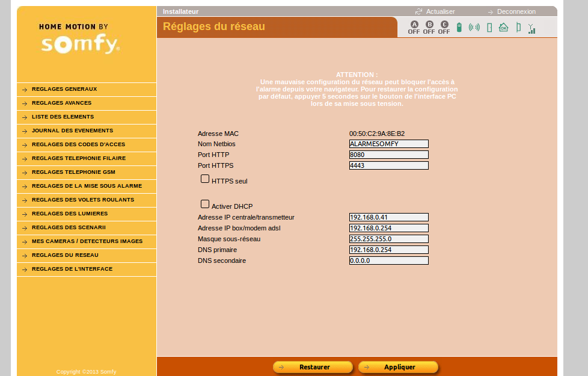The height and width of the screenshot is (376, 588).
Task: Click the radio signal waves status icon
Action: tap(474, 27)
